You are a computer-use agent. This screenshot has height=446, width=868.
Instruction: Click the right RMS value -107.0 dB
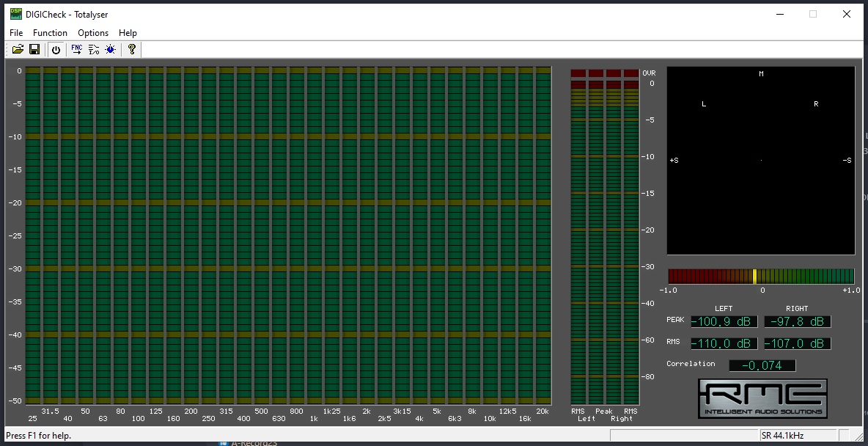(x=798, y=343)
